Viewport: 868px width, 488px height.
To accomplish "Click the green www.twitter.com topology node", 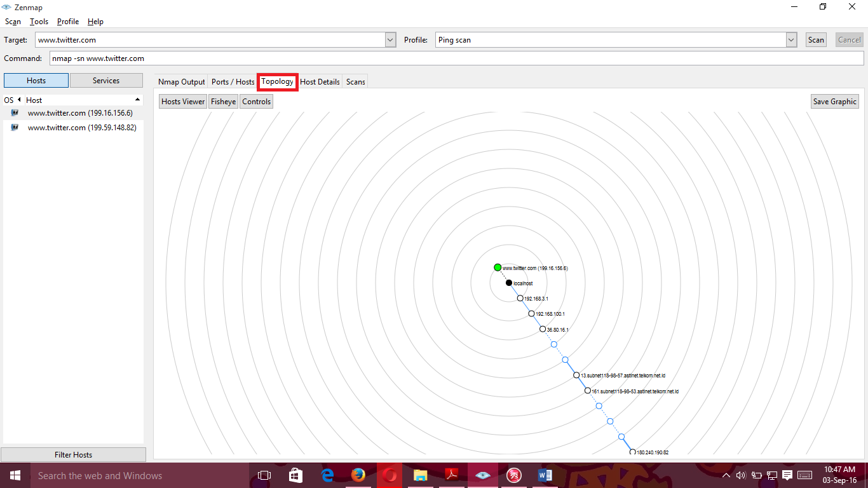I will click(x=498, y=267).
